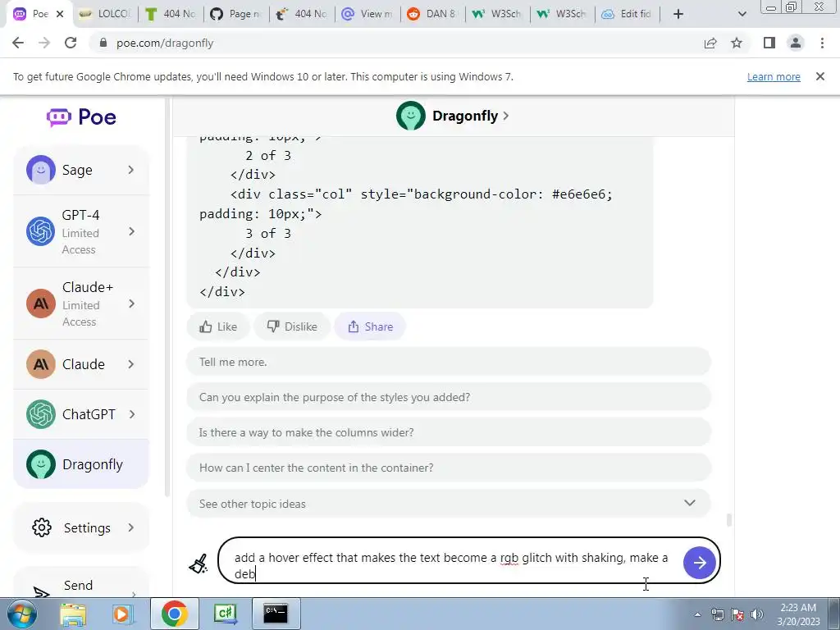Click the Dragonfly header avatar
The width and height of the screenshot is (840, 630).
pyautogui.click(x=411, y=116)
